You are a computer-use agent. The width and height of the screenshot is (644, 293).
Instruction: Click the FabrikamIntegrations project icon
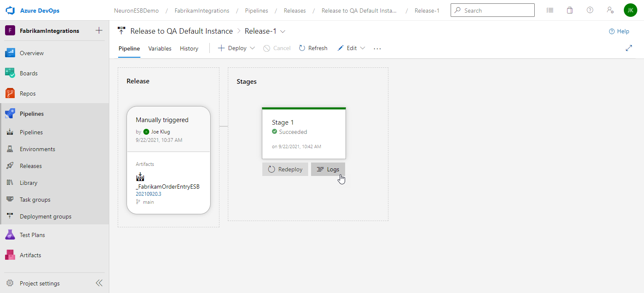(11, 31)
